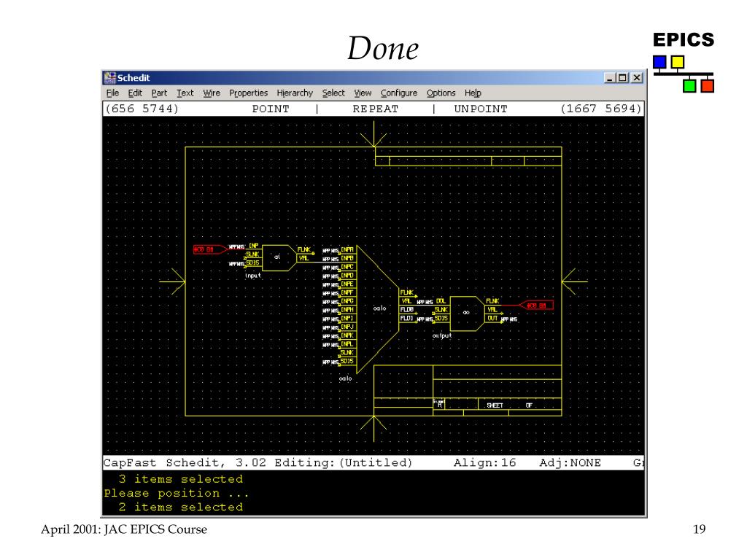Click the INPF input port on calc
The height and width of the screenshot is (560, 747).
(x=347, y=292)
